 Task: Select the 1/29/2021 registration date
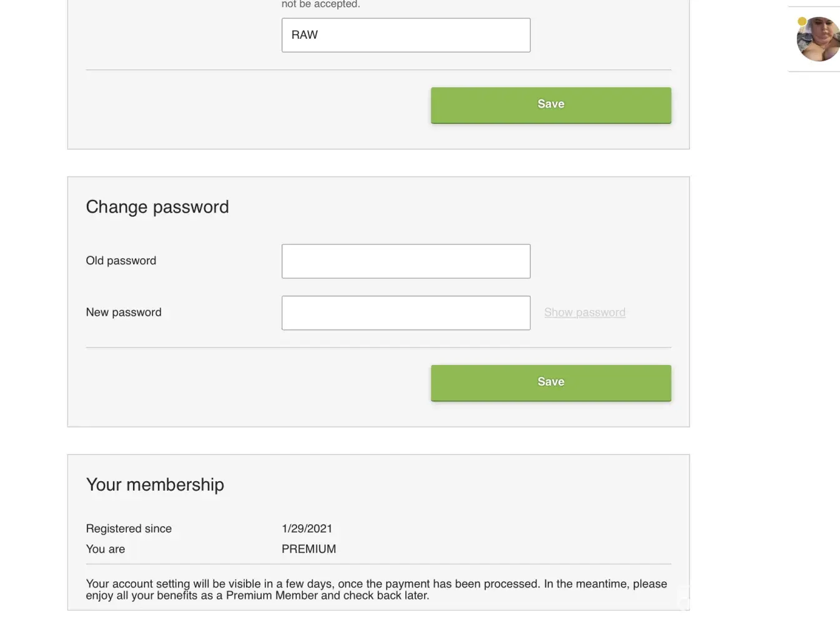[307, 529]
